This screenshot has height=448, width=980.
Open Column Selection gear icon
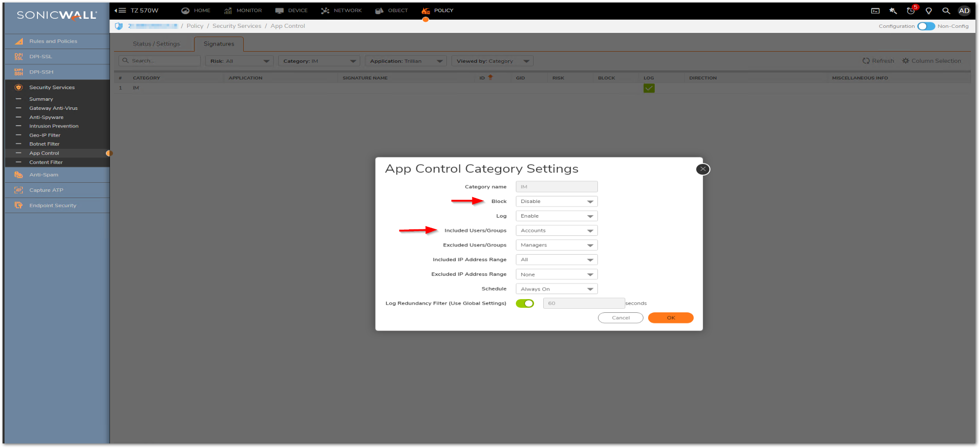coord(906,61)
